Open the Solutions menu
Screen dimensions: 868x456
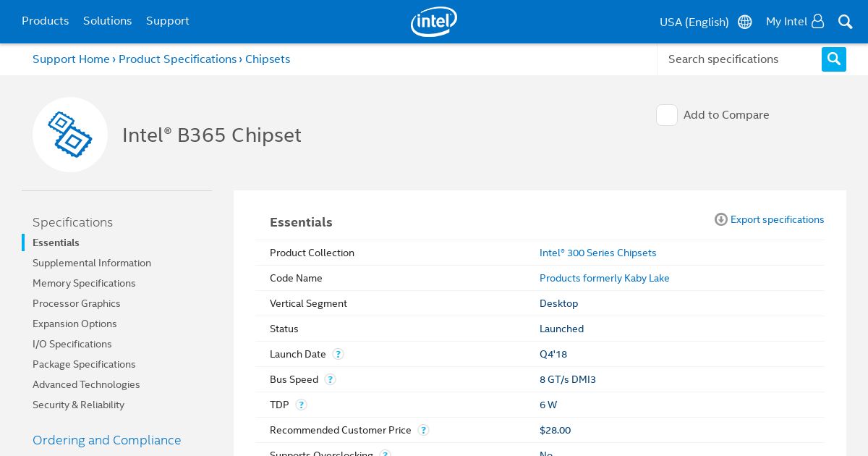coord(107,21)
